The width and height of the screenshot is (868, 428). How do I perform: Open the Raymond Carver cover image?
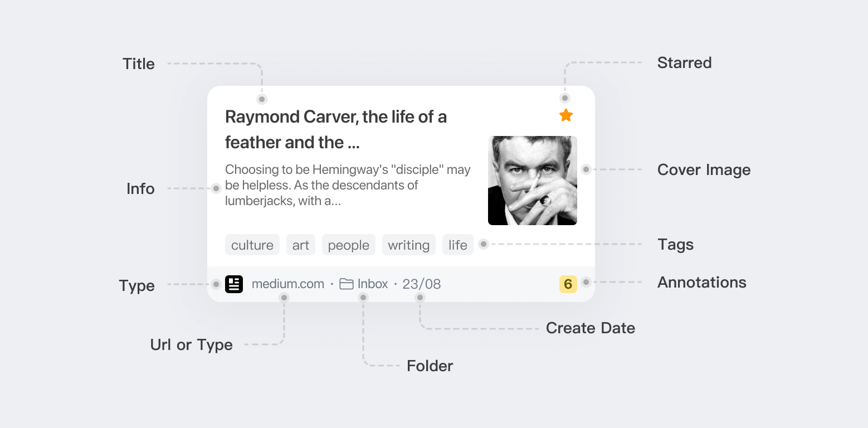point(533,181)
